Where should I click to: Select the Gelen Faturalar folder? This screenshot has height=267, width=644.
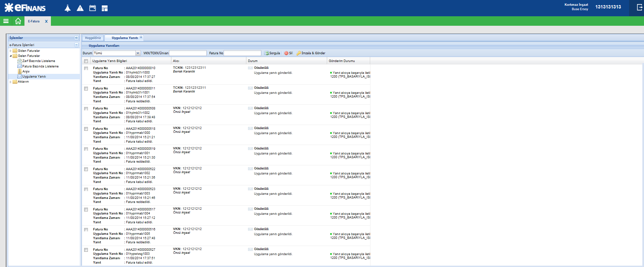[x=26, y=56]
